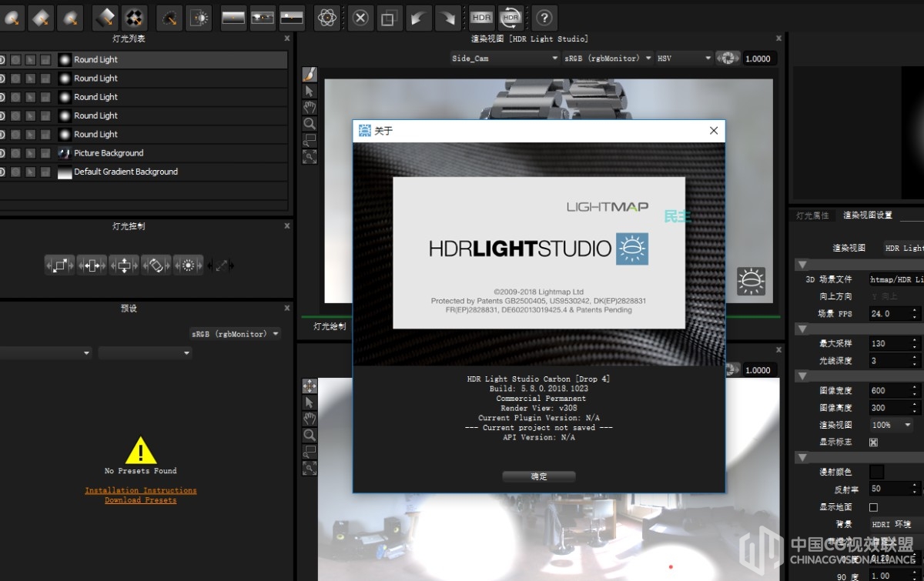Toggle the square icon on Picture Background row
The height and width of the screenshot is (581, 924).
[x=45, y=153]
